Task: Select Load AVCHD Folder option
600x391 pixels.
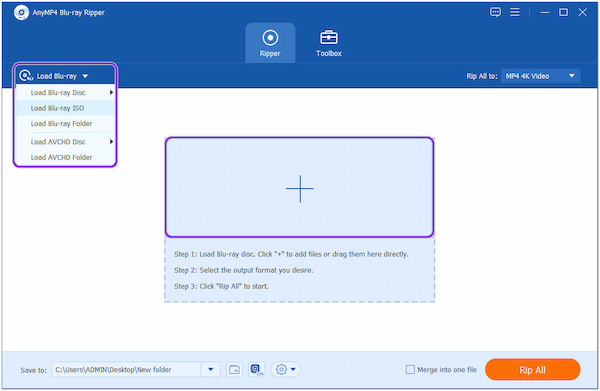Action: [65, 157]
